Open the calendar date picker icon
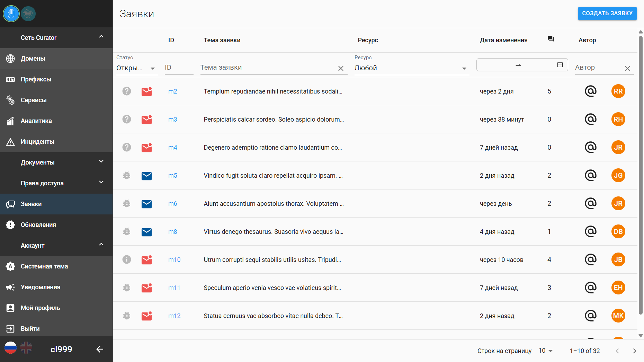644x362 pixels. point(560,65)
